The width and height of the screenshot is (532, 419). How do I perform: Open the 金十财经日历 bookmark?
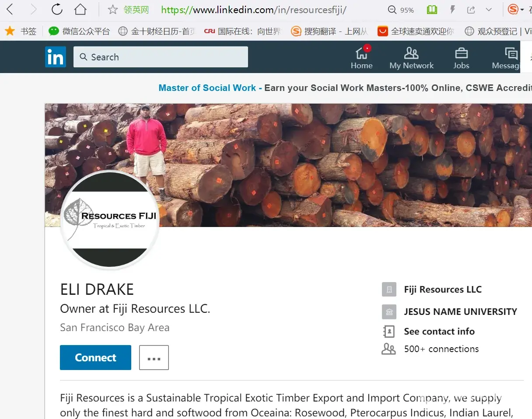(x=157, y=31)
